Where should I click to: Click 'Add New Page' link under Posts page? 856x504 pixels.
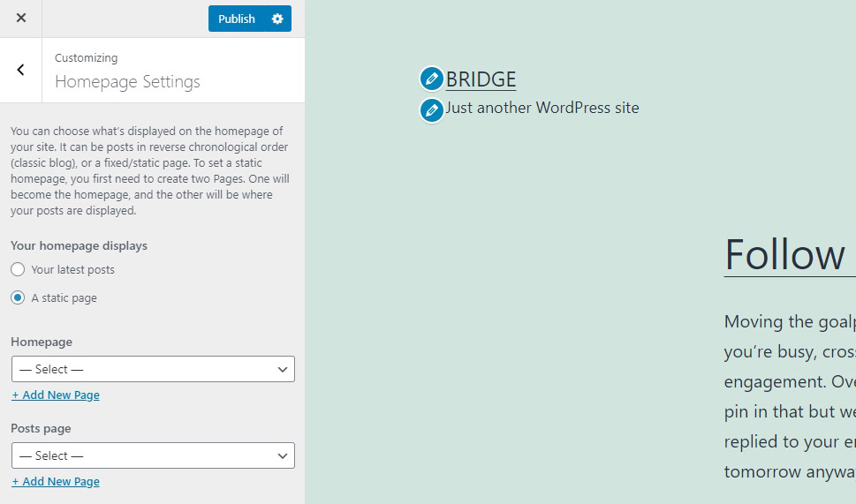[56, 482]
